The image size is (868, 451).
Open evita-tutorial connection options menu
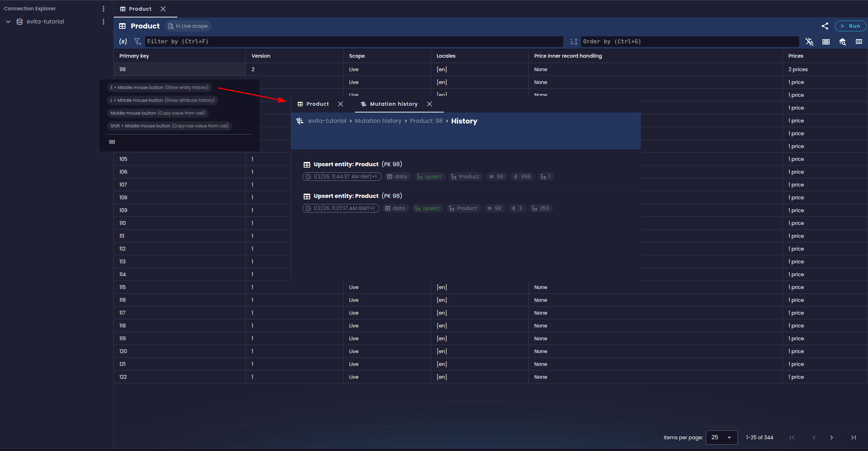point(103,22)
